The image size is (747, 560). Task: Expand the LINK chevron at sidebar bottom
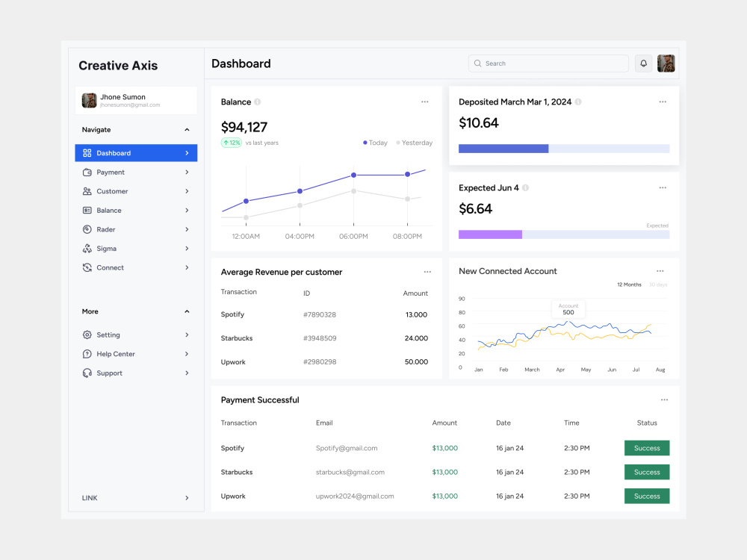187,497
